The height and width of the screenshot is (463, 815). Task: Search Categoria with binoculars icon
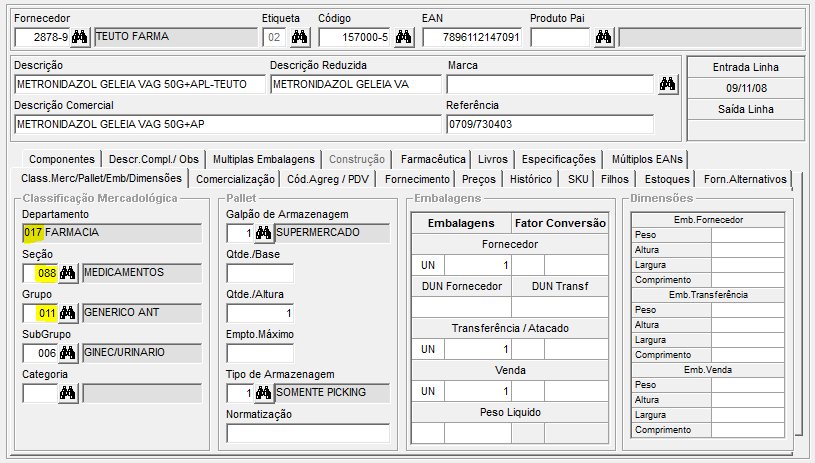point(68,393)
